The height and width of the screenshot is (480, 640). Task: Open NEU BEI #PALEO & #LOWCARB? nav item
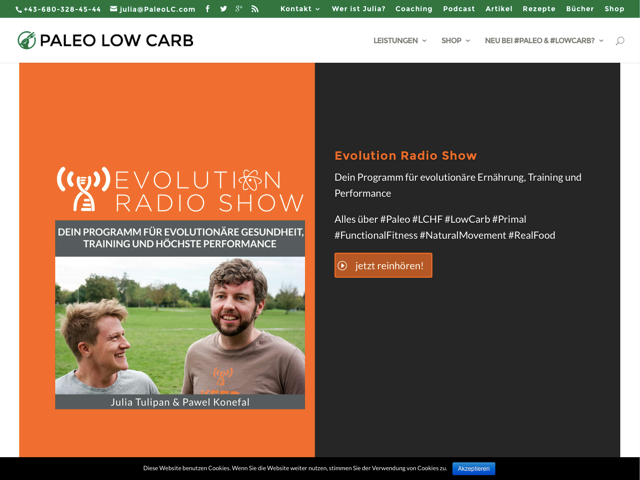point(540,40)
